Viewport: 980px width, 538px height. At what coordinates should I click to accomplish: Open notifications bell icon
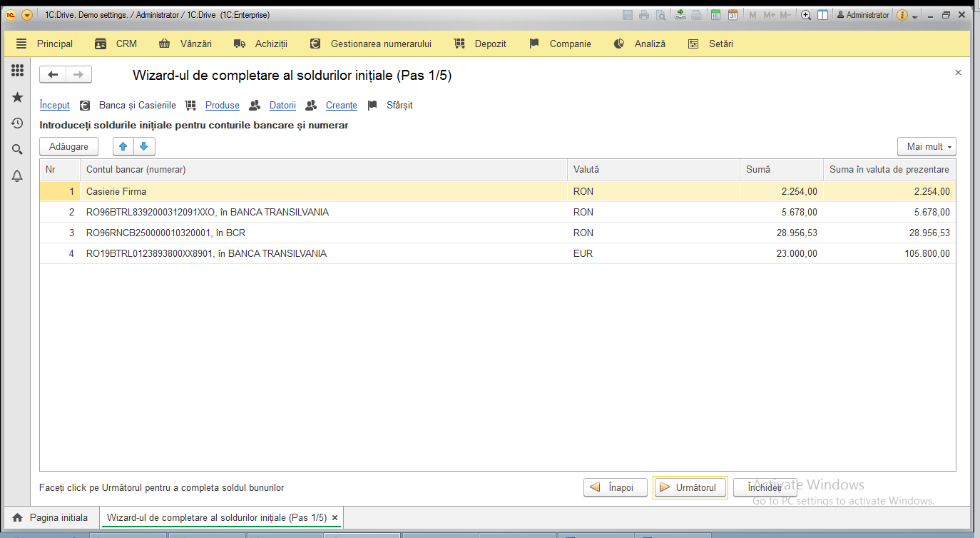click(x=18, y=176)
